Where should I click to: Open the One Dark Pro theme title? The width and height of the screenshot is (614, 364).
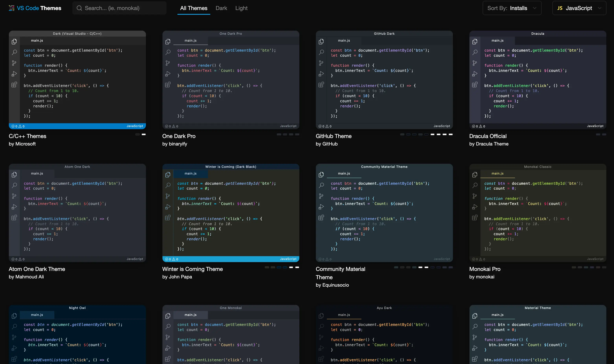[179, 136]
